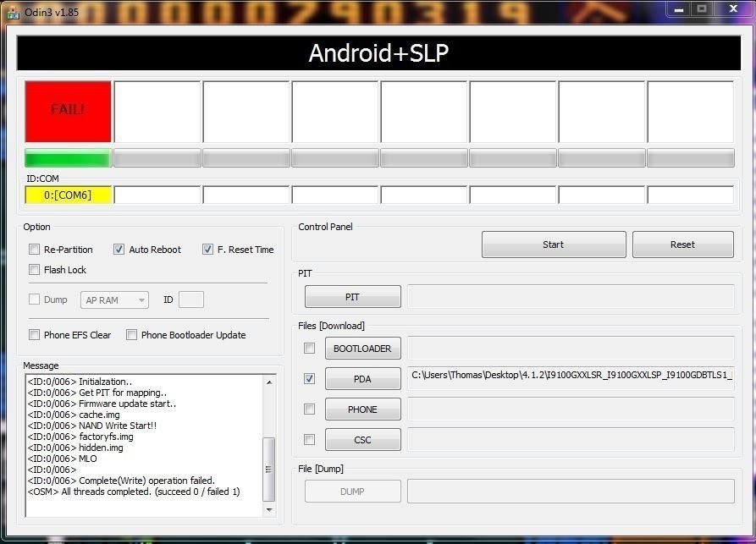756x544 pixels.
Task: Toggle the F. Reset Time checkbox
Action: click(207, 249)
